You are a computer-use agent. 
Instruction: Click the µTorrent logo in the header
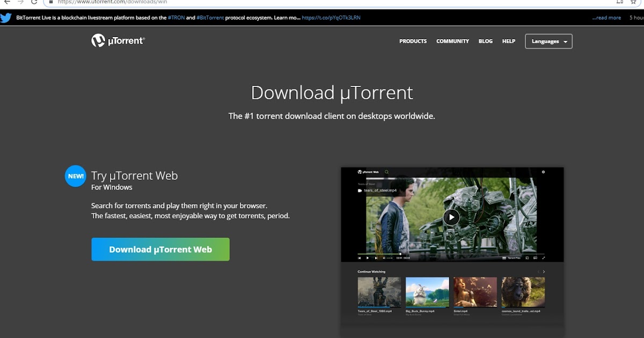[x=118, y=41]
